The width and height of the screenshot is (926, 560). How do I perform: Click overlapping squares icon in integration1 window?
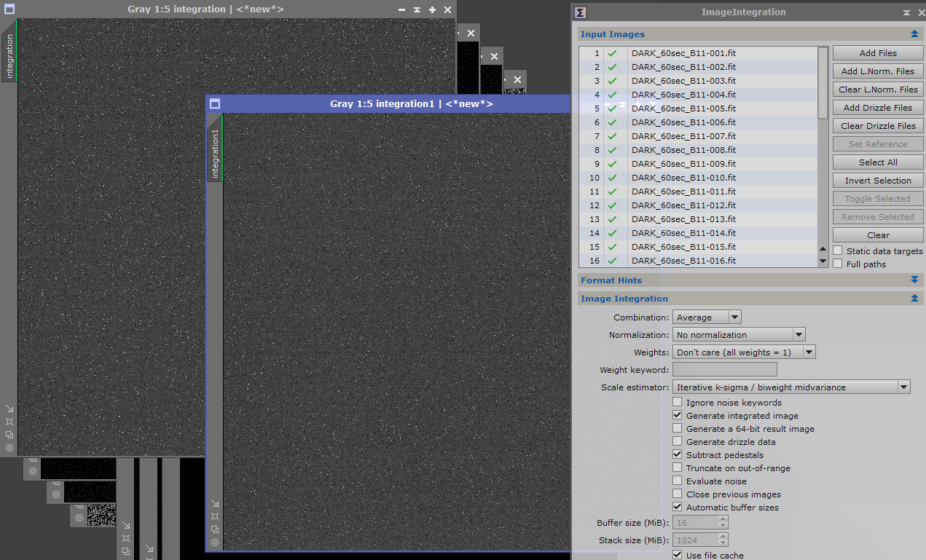(215, 529)
